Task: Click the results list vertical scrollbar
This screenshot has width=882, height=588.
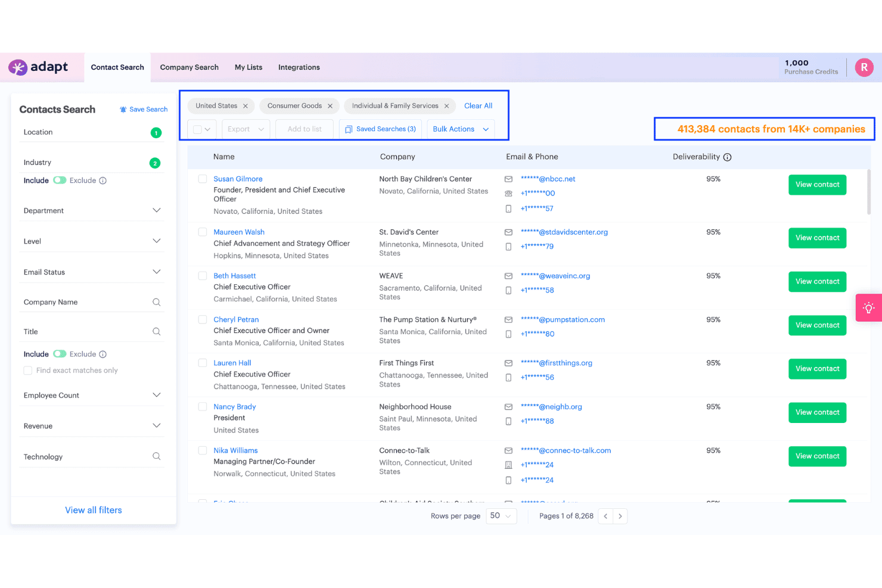Action: click(869, 192)
